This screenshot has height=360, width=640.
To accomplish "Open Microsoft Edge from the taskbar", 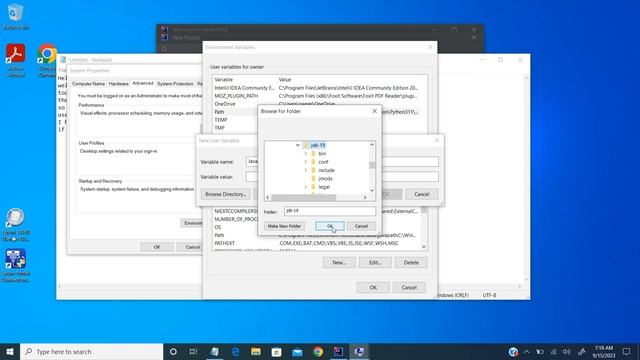I will [236, 351].
